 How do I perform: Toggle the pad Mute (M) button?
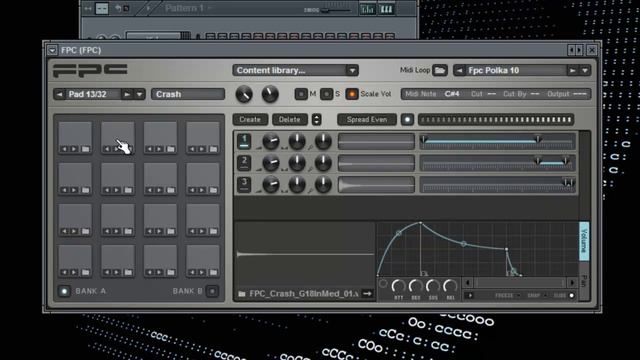pos(301,94)
